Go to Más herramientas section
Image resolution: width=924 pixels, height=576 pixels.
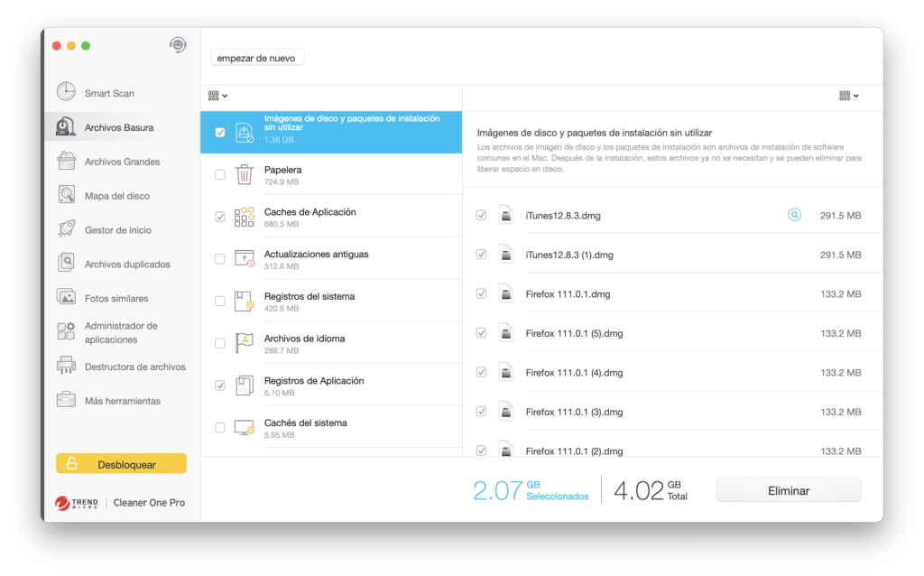point(122,401)
